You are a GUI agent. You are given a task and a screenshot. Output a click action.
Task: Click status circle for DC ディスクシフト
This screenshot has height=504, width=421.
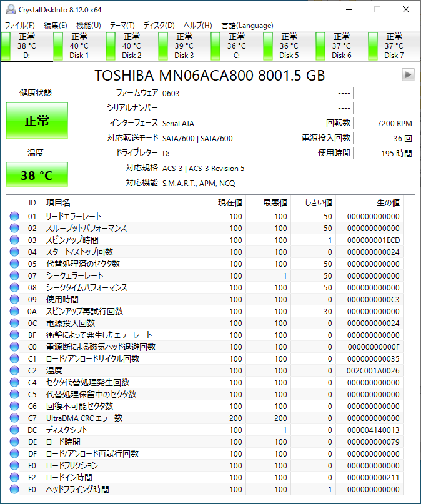pyautogui.click(x=14, y=430)
